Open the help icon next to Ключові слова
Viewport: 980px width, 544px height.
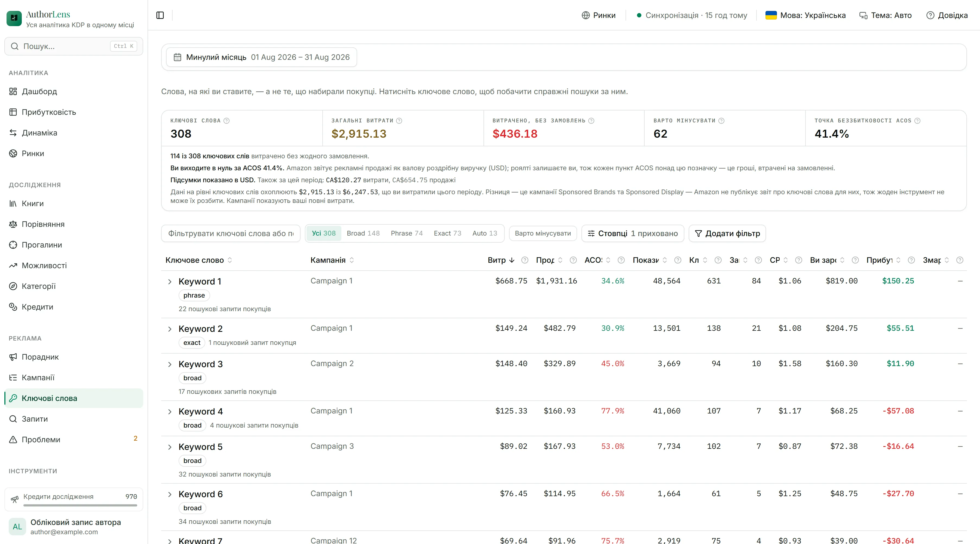[226, 120]
